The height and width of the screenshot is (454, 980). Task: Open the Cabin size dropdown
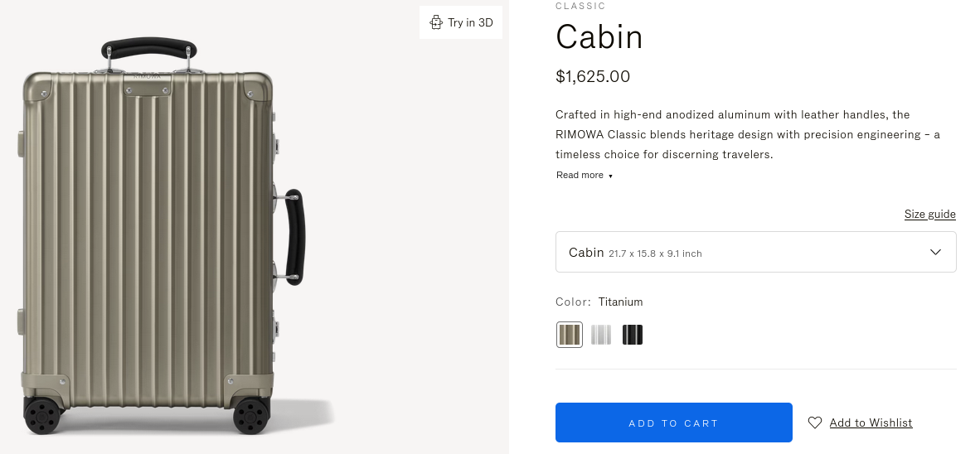(x=754, y=252)
